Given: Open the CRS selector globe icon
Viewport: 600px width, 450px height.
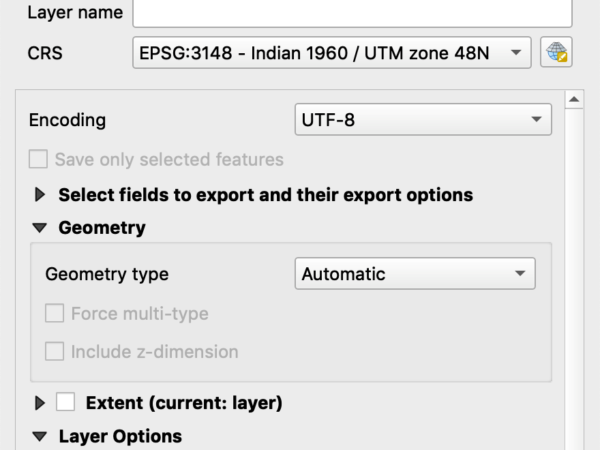Looking at the screenshot, I should [x=556, y=52].
